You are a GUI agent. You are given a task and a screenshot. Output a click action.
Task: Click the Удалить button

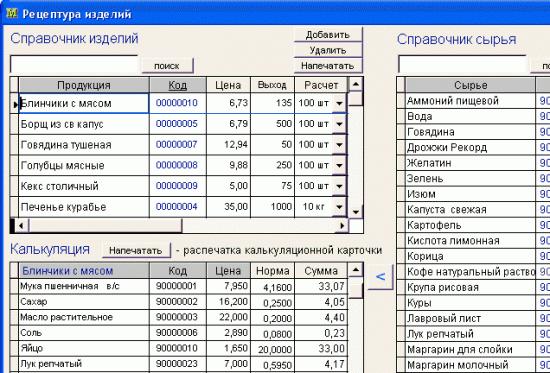coord(328,50)
